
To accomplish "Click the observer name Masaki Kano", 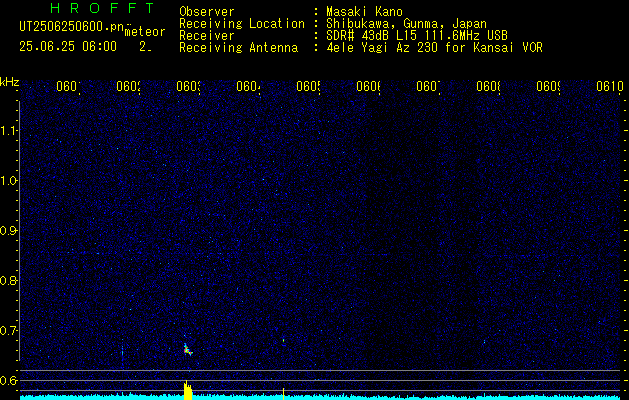I will (x=364, y=12).
